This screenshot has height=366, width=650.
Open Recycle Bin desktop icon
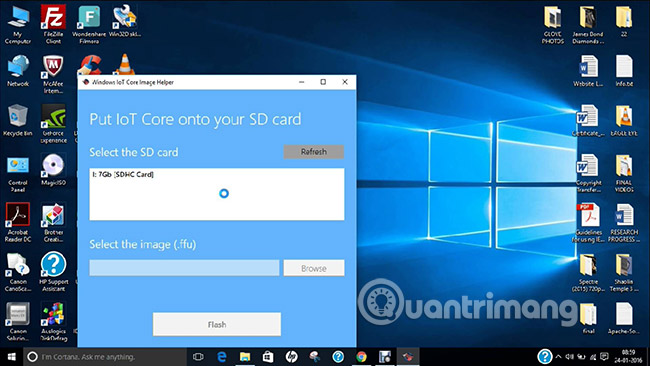point(17,120)
